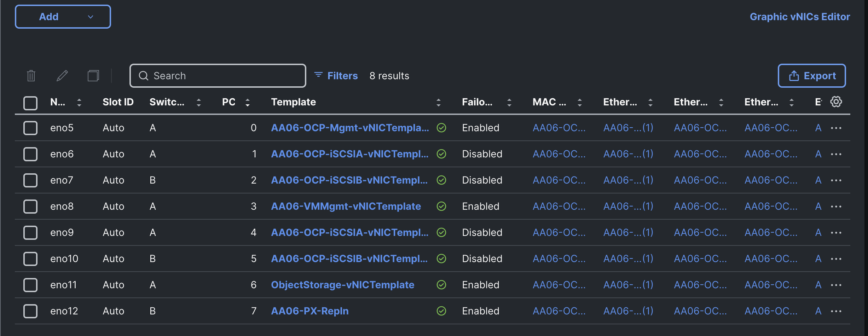Click the delete (trash) icon
The image size is (868, 336).
pos(30,75)
